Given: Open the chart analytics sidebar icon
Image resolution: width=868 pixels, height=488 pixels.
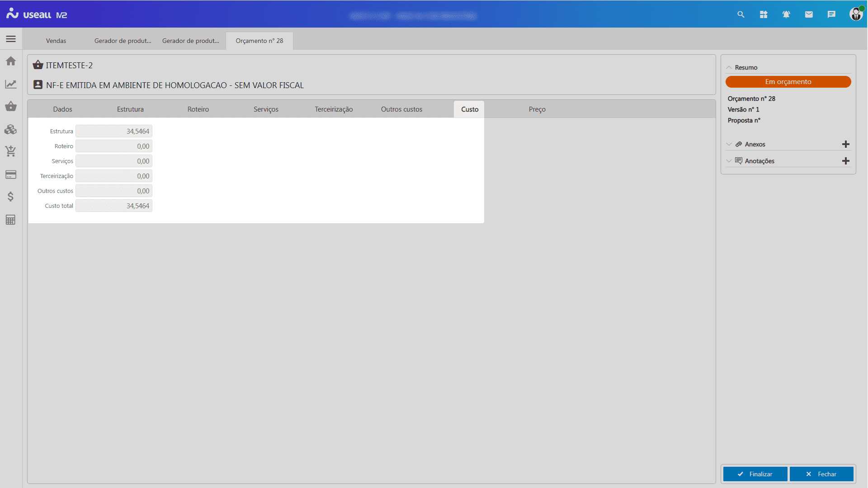Looking at the screenshot, I should pos(11,84).
